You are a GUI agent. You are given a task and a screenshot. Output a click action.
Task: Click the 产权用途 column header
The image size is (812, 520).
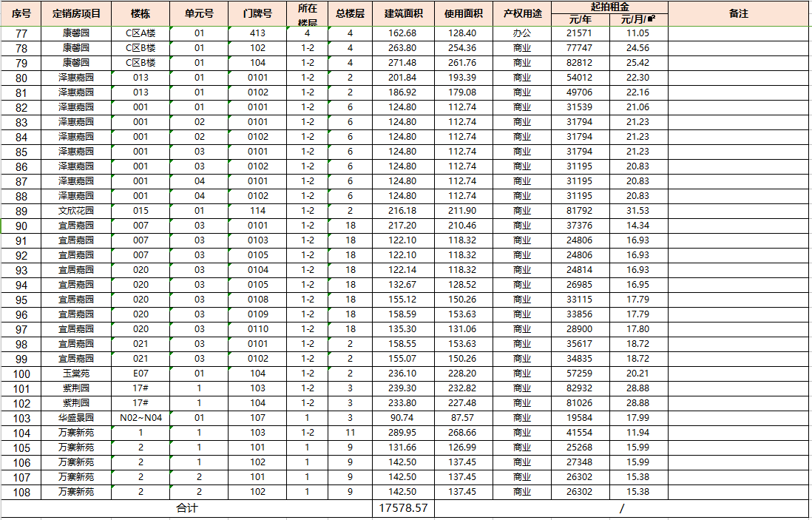[x=522, y=14]
